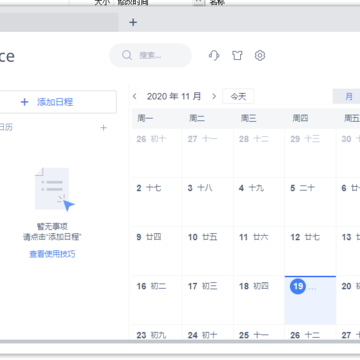Viewport: 360px width, 360px height.
Task: Select November 3 十八 cell
Action: (x=208, y=202)
